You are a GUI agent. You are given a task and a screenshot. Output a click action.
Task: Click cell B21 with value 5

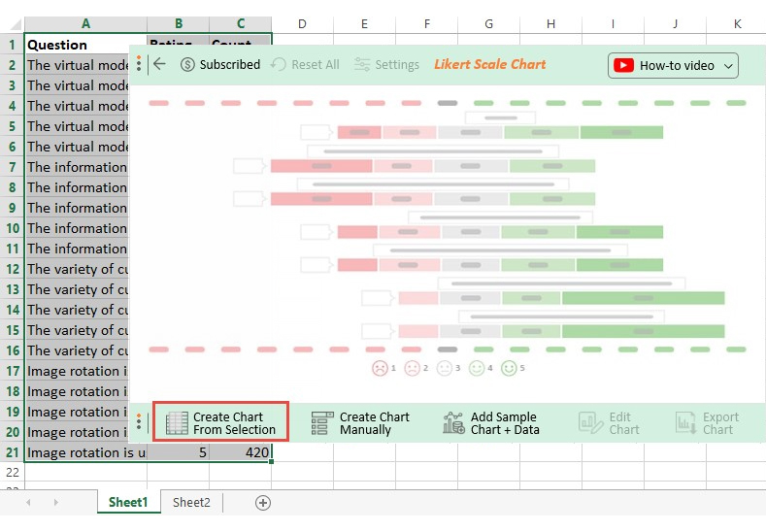coord(179,452)
